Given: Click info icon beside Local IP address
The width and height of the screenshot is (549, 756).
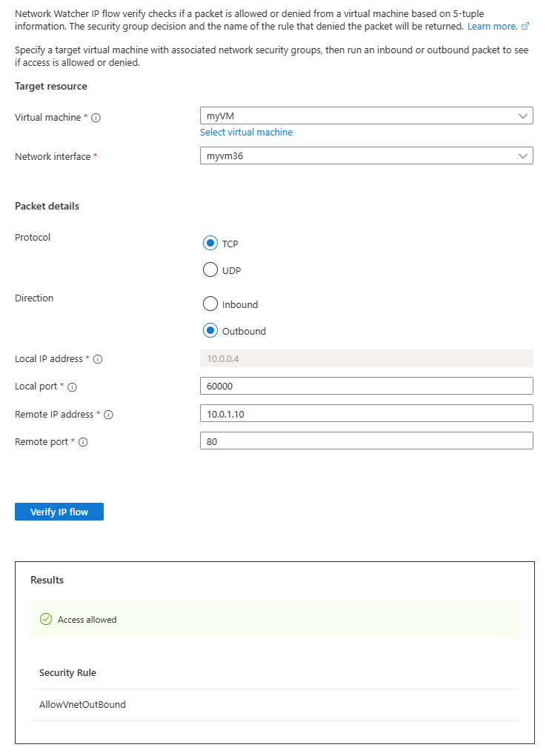Looking at the screenshot, I should [x=98, y=359].
